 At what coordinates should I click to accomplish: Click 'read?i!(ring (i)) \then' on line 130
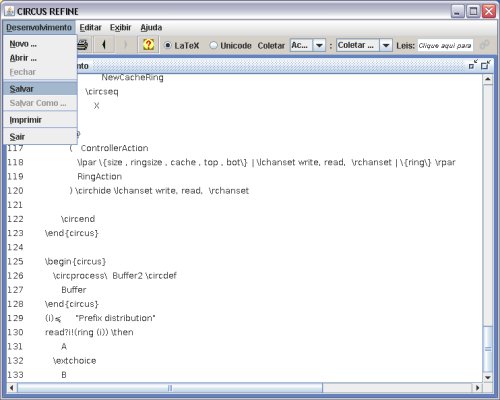pos(89,332)
